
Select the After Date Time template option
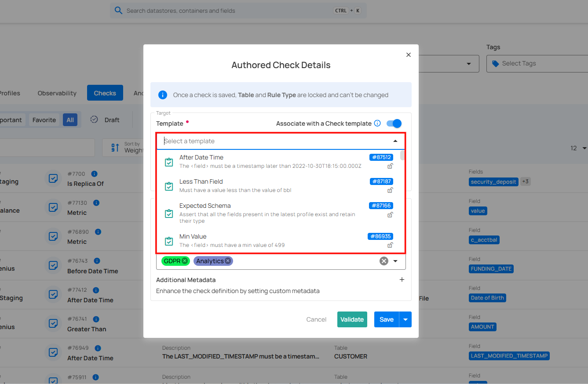(x=278, y=162)
